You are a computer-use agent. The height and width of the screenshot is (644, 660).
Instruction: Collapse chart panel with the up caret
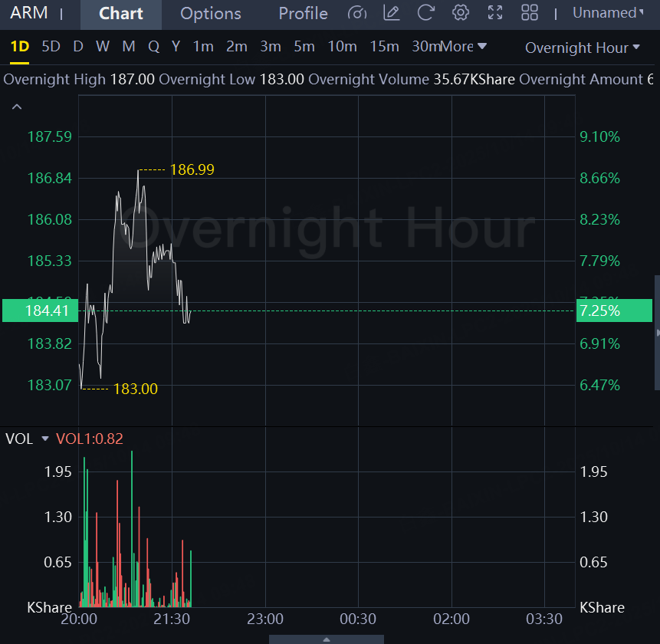(16, 107)
